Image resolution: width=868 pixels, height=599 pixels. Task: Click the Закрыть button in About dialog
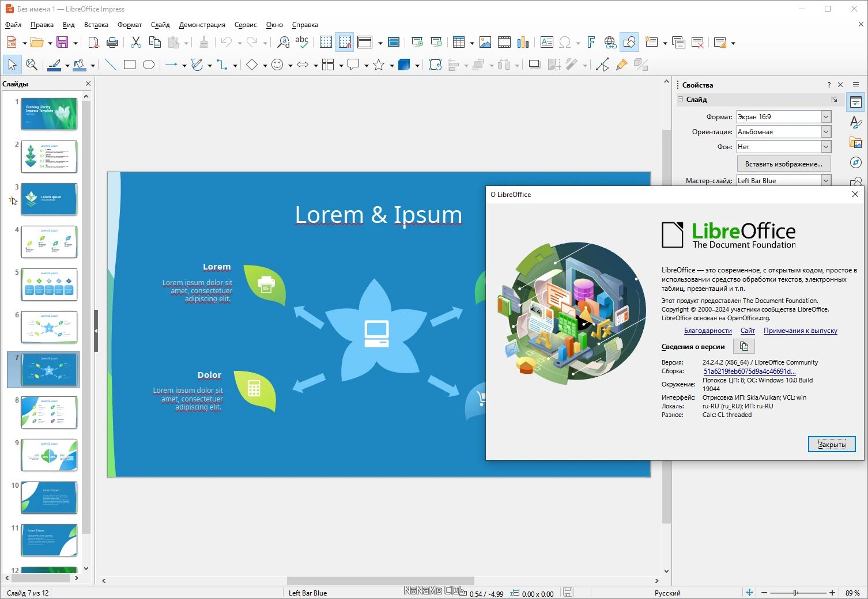pyautogui.click(x=832, y=444)
